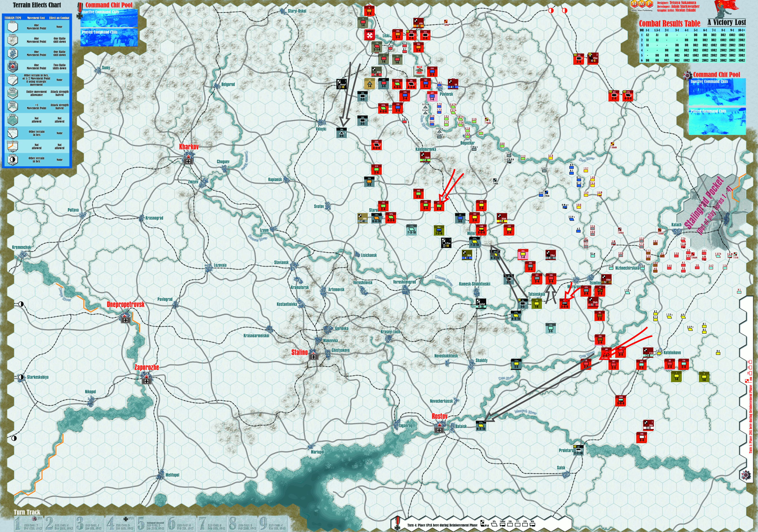Select the 11Pz 7-3-10 counter

(411, 230)
